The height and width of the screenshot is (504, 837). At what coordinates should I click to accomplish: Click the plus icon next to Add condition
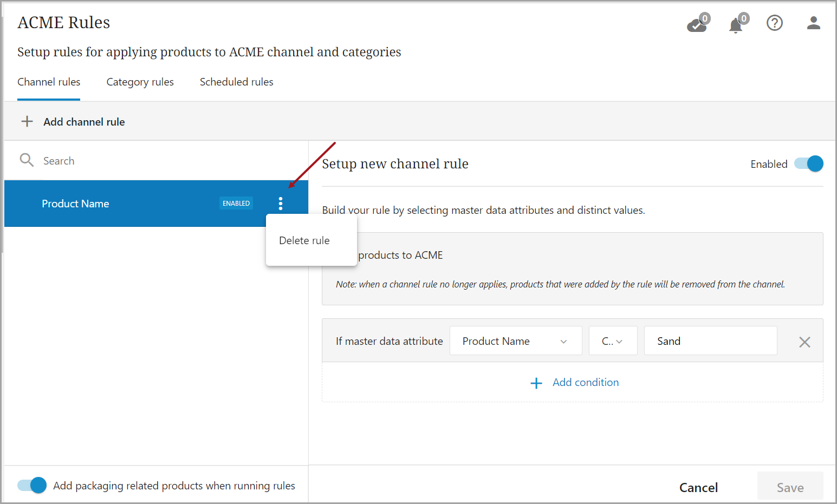point(536,383)
